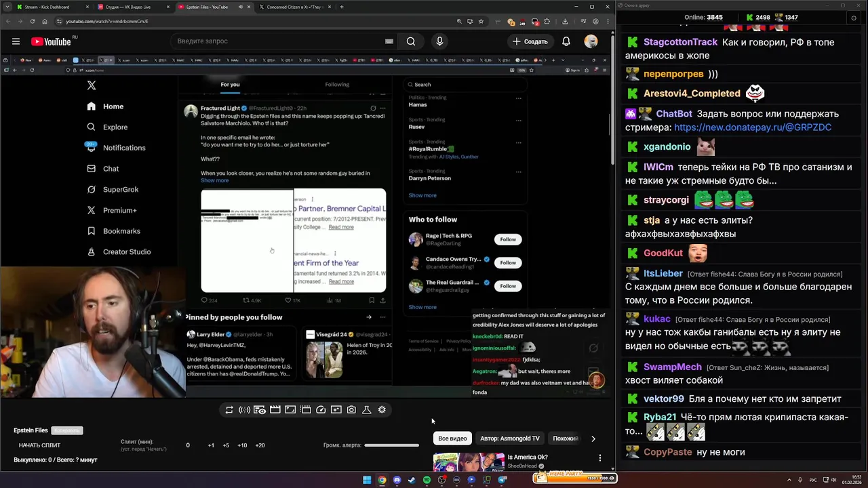
Task: Click the clapperboard icon in stream toolbar
Action: point(275,410)
